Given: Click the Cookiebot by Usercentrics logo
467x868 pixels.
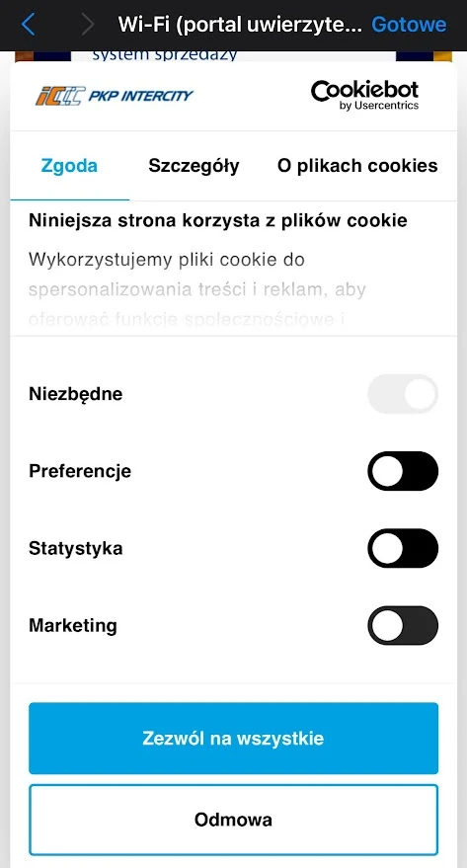Looking at the screenshot, I should tap(364, 95).
